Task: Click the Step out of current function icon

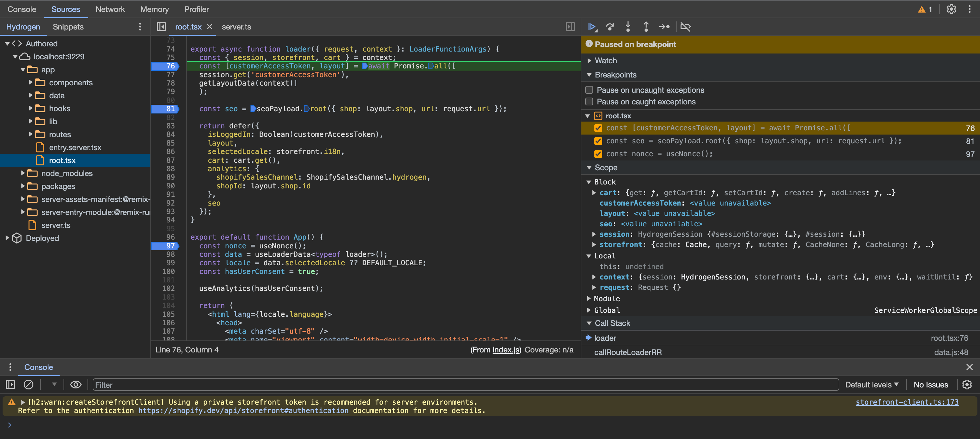Action: [647, 26]
